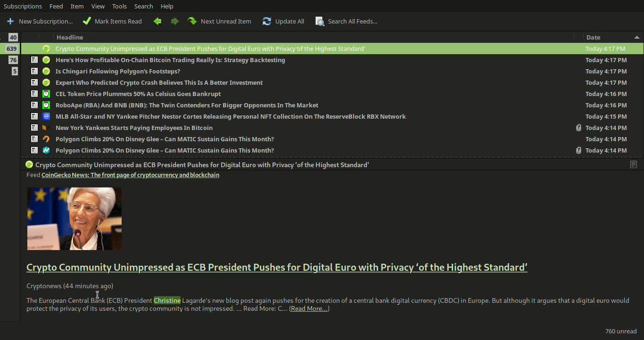This screenshot has width=644, height=340.
Task: Click orange favicon on first Polygon Climbs row
Action: tap(46, 139)
